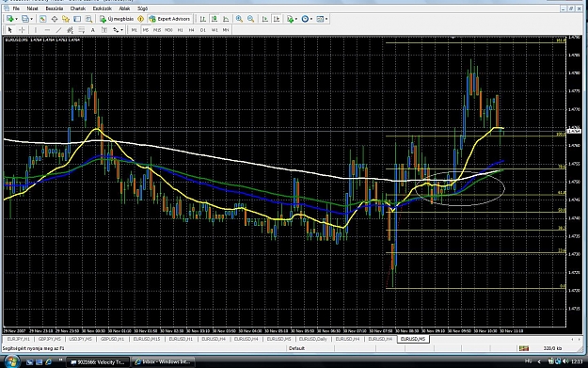The width and height of the screenshot is (588, 368).
Task: Toggle chart auto scroll
Action: tap(265, 19)
